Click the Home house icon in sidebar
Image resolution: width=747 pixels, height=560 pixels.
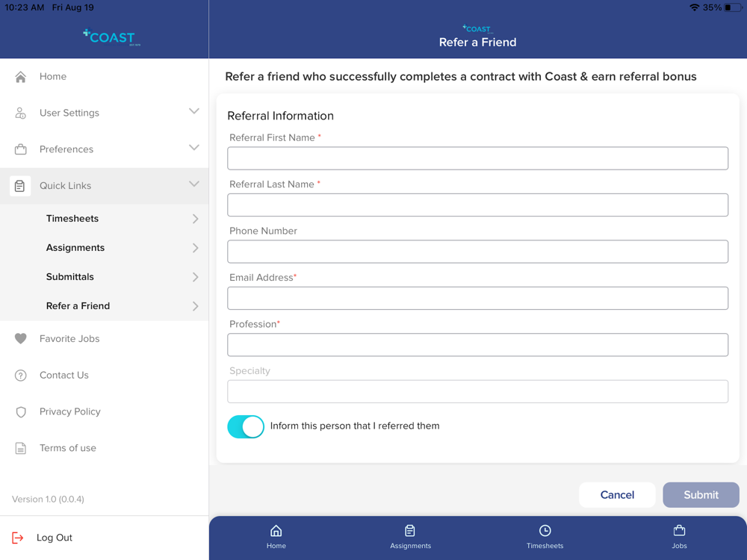tap(20, 77)
